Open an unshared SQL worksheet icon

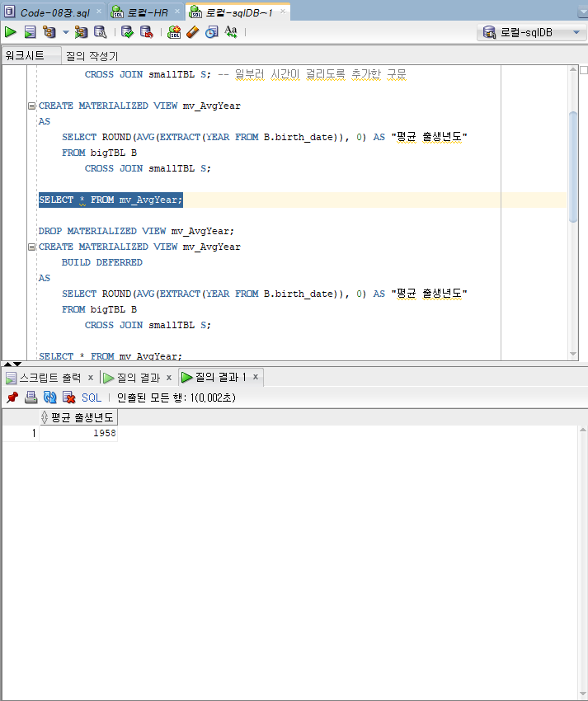(x=174, y=32)
